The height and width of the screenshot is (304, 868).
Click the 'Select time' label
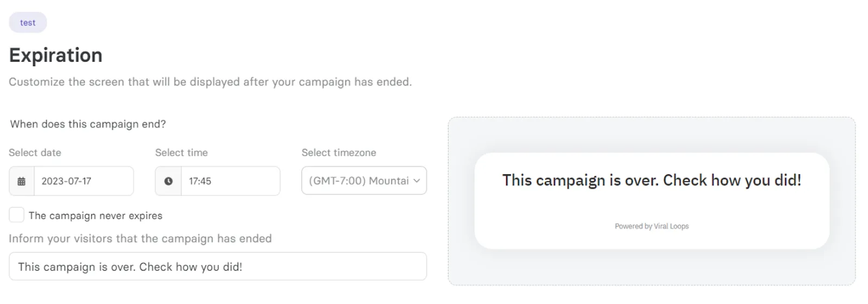tap(181, 153)
